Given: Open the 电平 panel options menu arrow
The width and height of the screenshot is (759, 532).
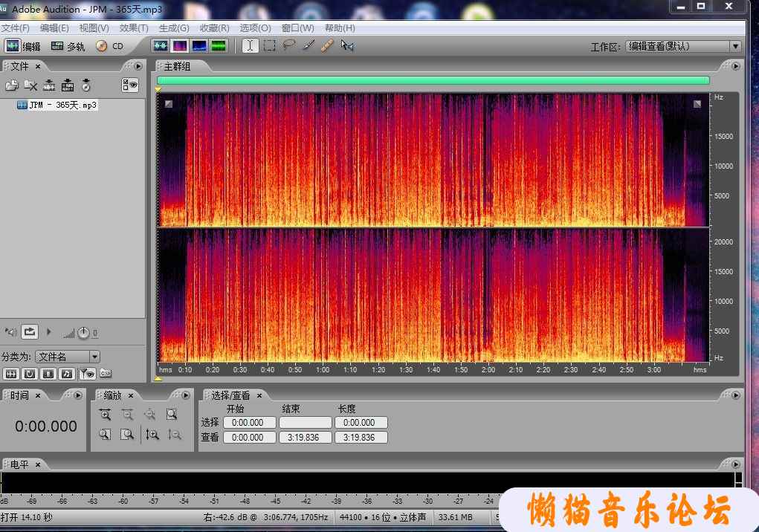Looking at the screenshot, I should tap(736, 464).
